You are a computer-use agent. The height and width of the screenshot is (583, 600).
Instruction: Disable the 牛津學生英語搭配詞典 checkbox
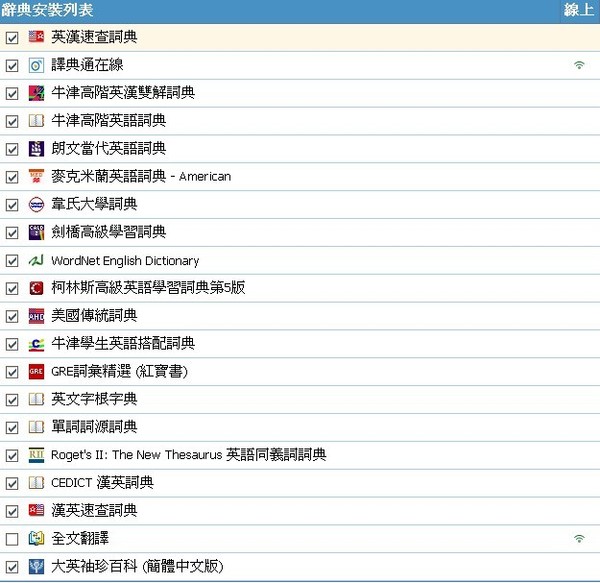(x=12, y=344)
